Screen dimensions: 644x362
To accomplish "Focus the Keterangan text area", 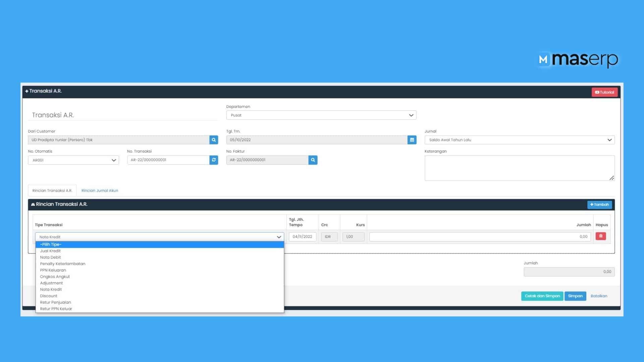I will (x=519, y=168).
